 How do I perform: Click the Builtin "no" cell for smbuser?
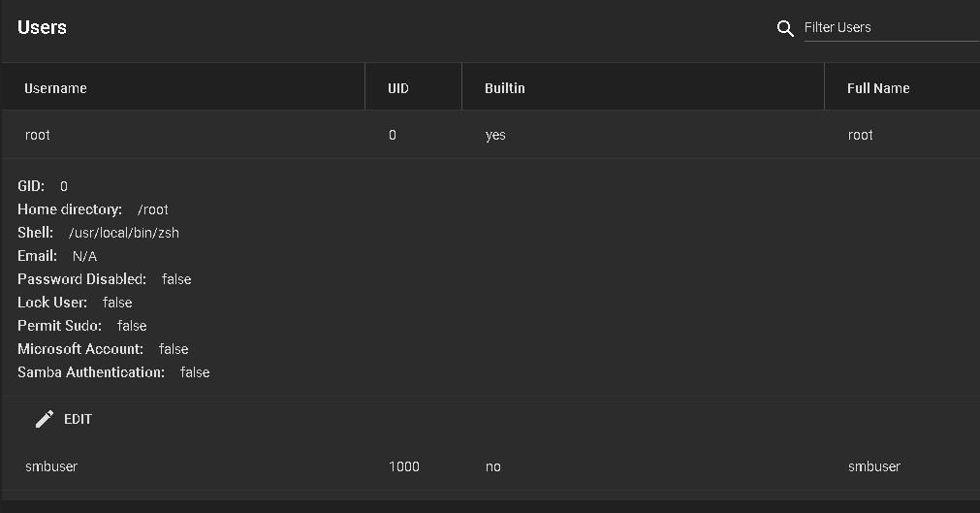pyautogui.click(x=493, y=466)
